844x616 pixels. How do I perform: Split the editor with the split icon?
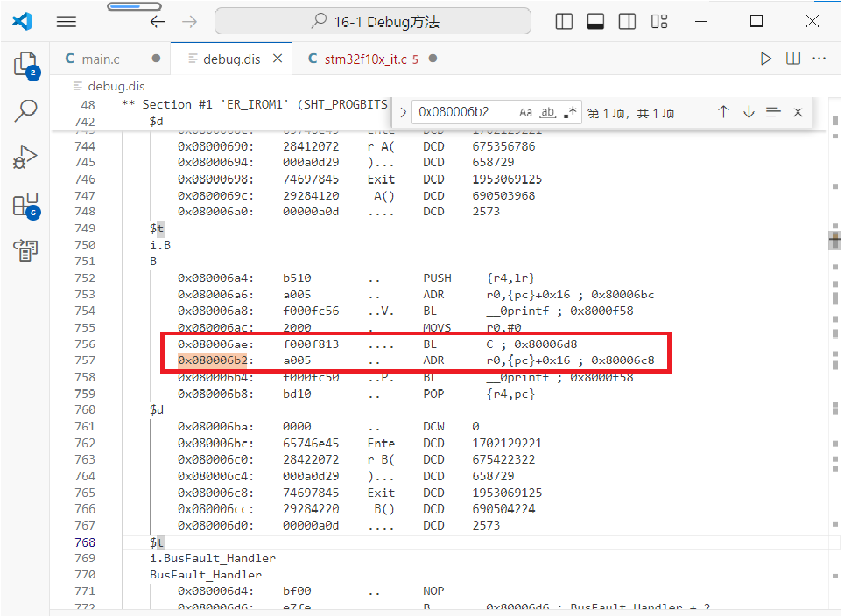(x=792, y=58)
